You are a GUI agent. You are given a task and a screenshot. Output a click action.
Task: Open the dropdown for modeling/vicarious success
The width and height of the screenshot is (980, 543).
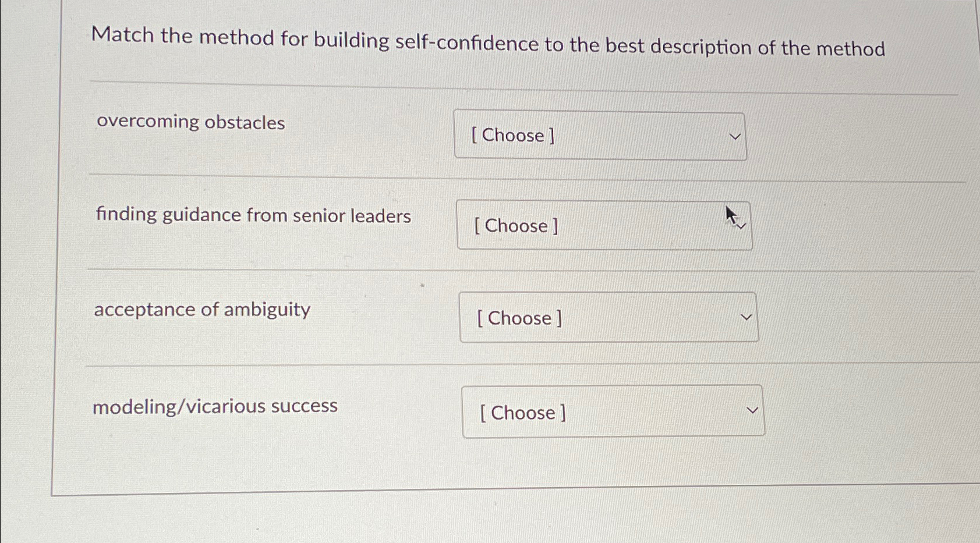613,412
